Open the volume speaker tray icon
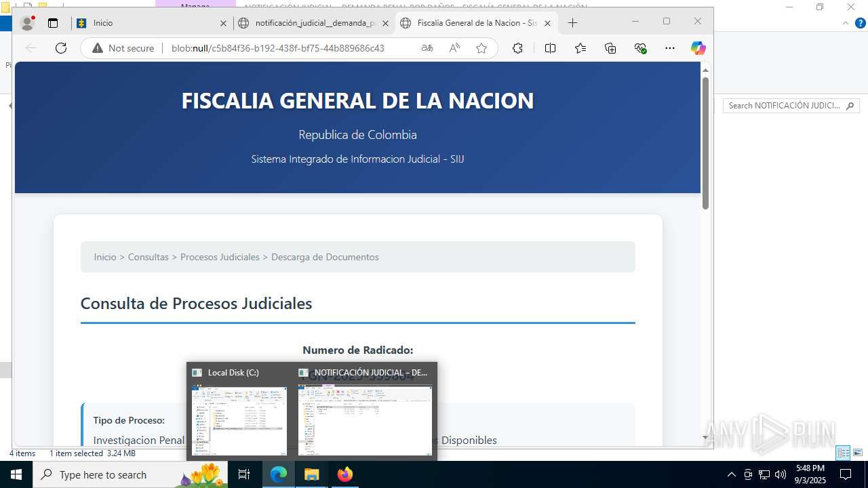 [x=781, y=474]
